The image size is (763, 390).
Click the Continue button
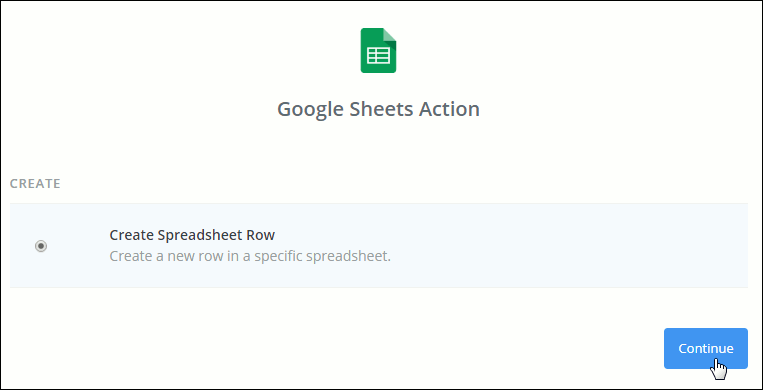(x=706, y=349)
